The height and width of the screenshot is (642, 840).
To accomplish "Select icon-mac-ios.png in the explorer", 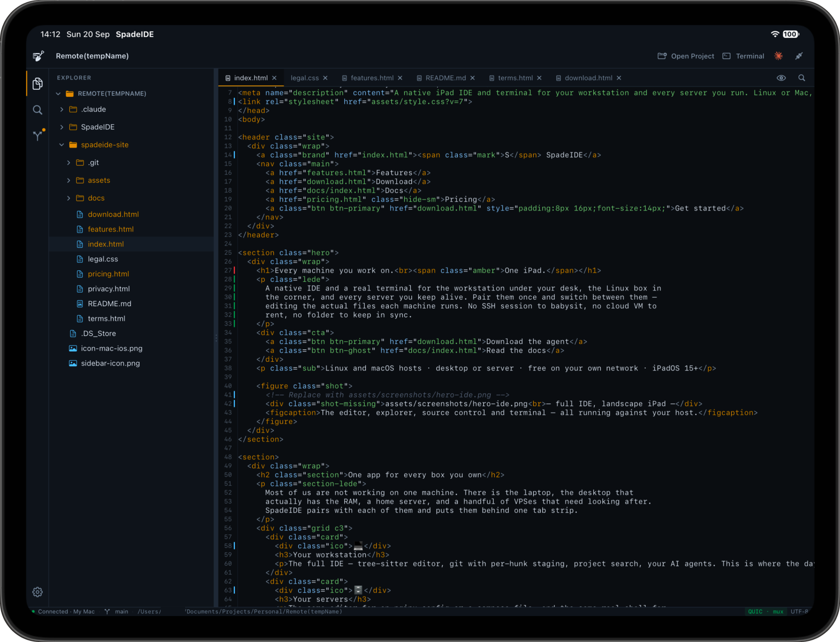I will pyautogui.click(x=111, y=349).
